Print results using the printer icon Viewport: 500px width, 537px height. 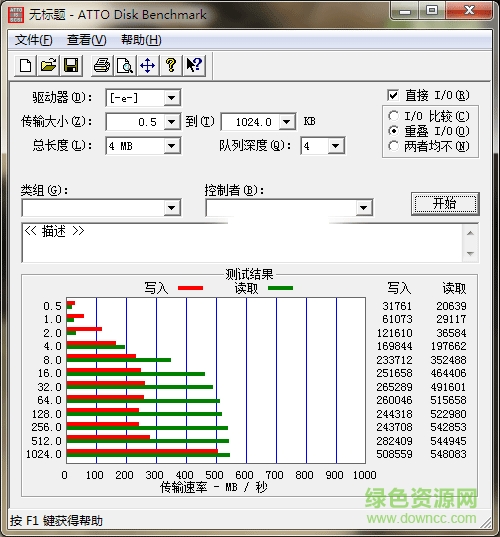coord(102,65)
